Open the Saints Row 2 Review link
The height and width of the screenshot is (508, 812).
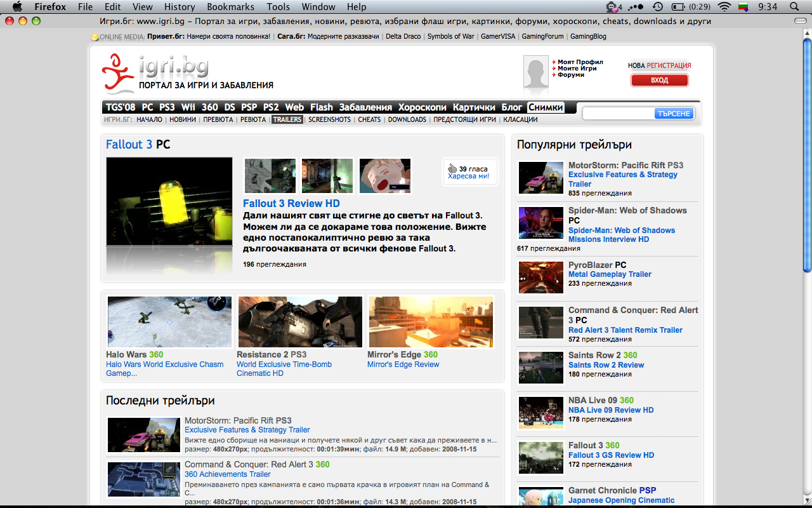606,365
